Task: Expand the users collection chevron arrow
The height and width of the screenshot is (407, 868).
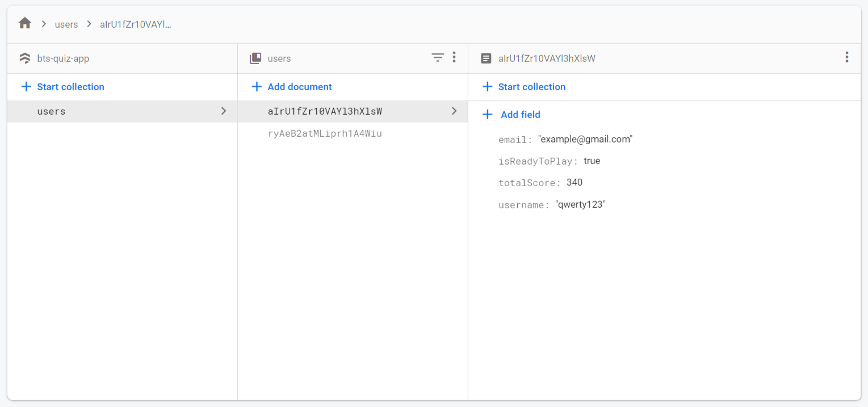Action: pos(224,111)
